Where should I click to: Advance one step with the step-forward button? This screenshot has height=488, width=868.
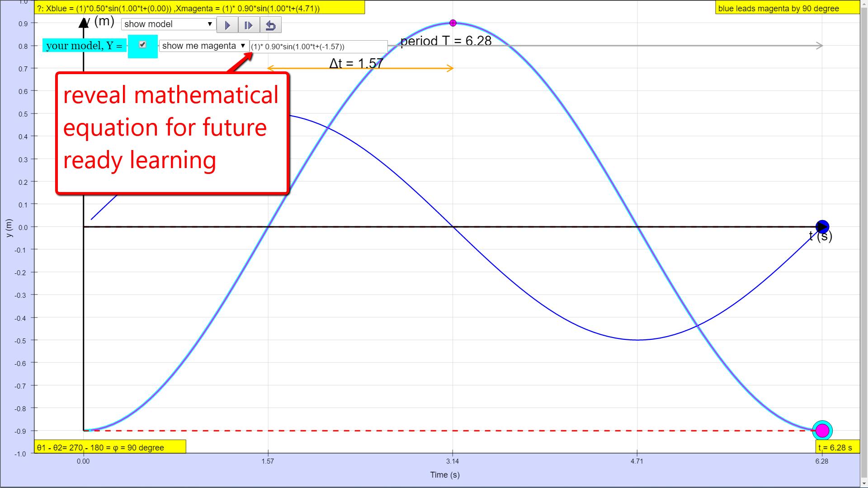(249, 25)
